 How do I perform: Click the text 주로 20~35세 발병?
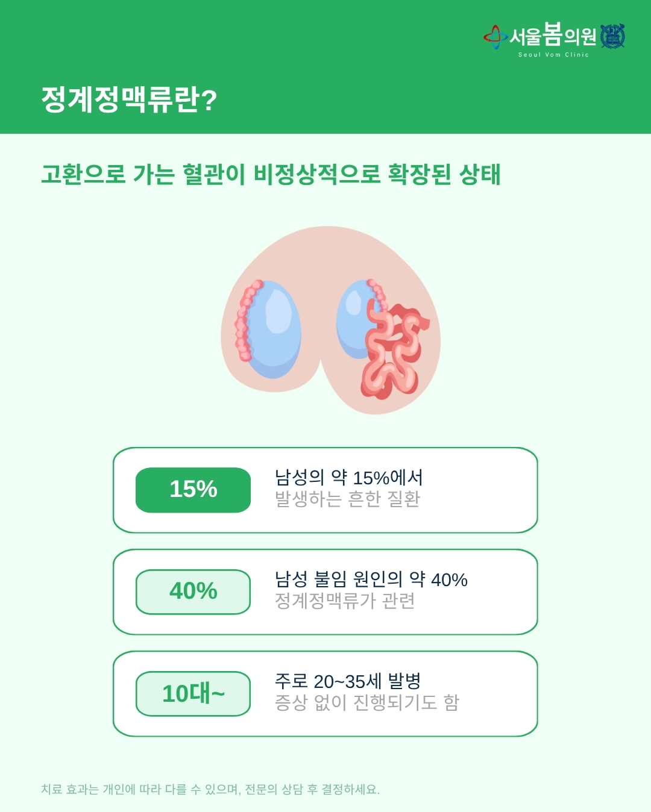point(348,681)
